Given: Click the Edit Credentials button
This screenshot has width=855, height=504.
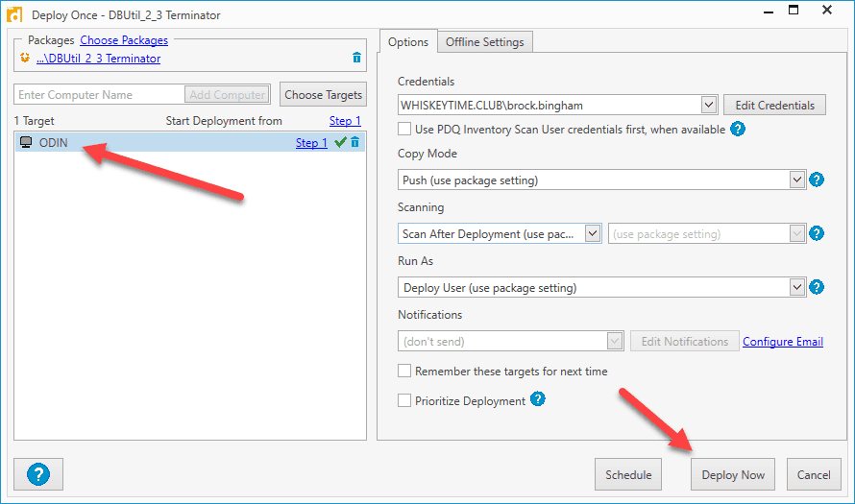Looking at the screenshot, I should click(775, 106).
